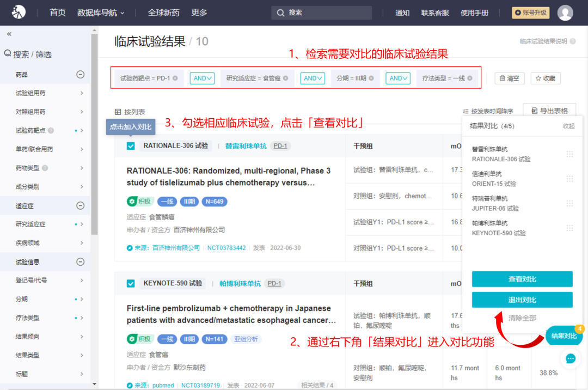Remove the 试验药靶点 = PD-1 filter chip
Screen dimensions: 588x390
[x=175, y=78]
